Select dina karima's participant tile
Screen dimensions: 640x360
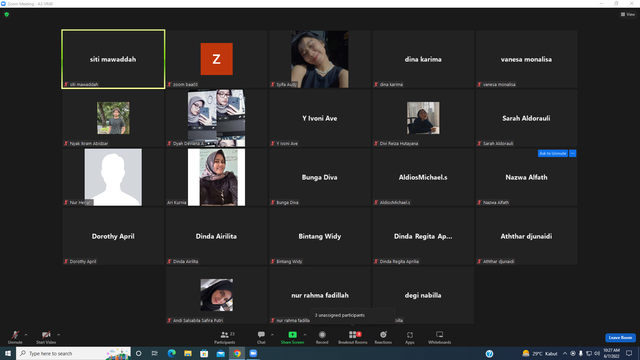click(423, 59)
